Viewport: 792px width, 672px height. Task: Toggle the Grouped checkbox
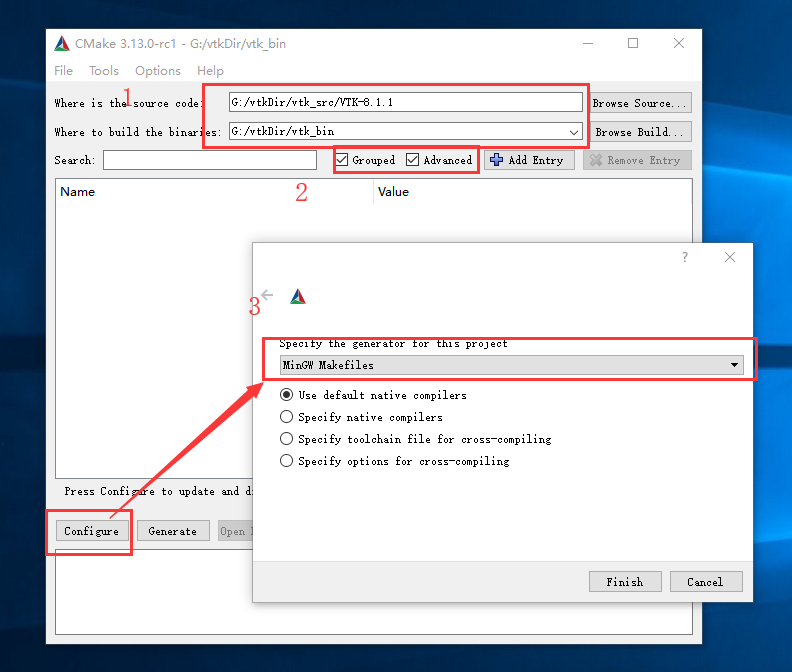342,160
